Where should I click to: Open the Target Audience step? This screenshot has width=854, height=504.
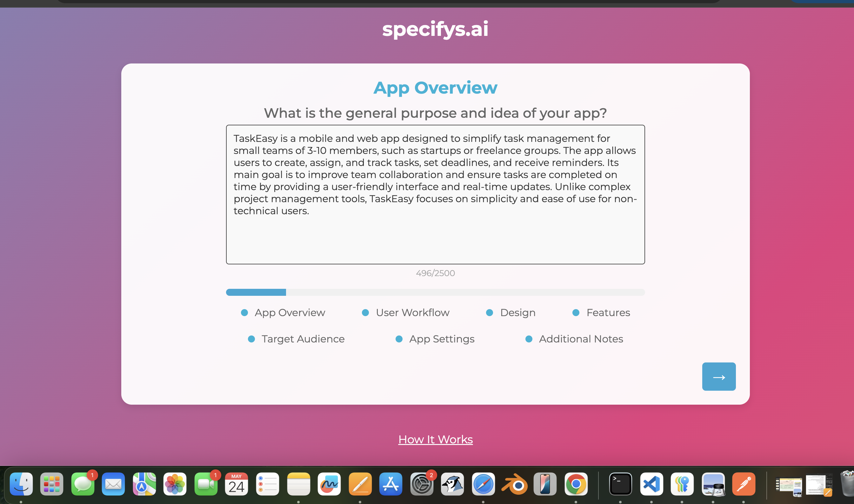[x=303, y=339]
